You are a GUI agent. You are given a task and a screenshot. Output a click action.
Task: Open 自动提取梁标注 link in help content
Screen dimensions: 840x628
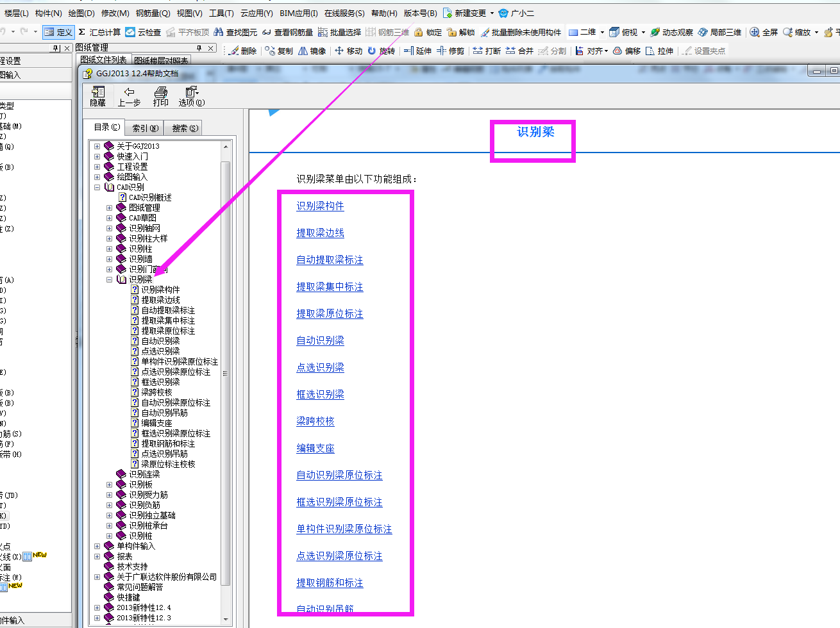pyautogui.click(x=330, y=260)
